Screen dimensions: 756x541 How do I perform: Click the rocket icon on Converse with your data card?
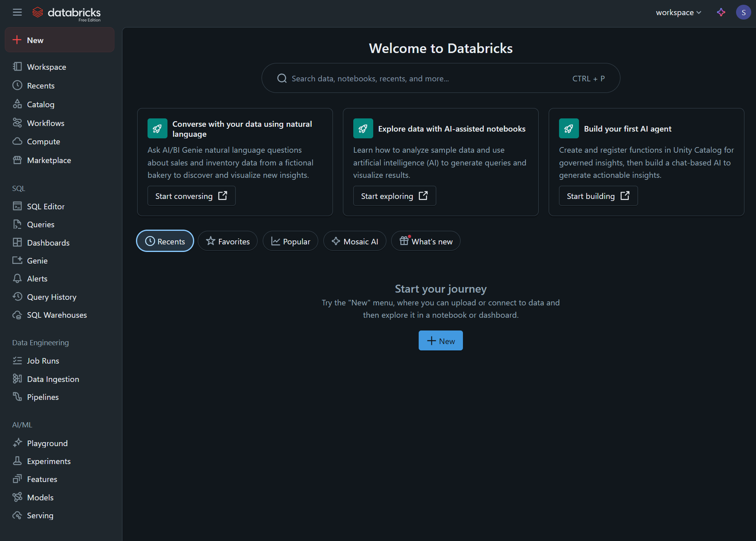point(157,128)
